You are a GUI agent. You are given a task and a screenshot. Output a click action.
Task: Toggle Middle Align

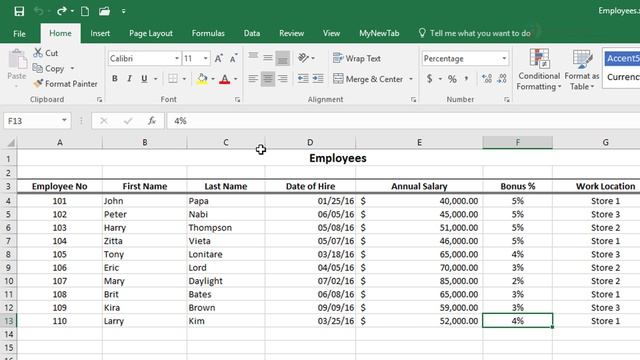click(x=268, y=58)
